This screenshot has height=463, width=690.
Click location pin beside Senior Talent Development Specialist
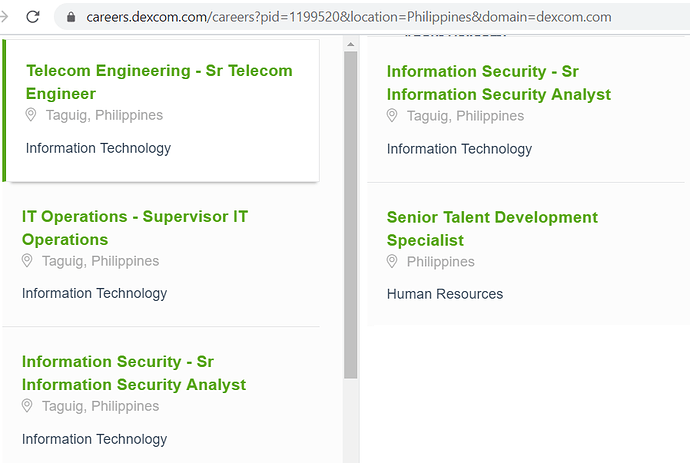click(x=392, y=261)
